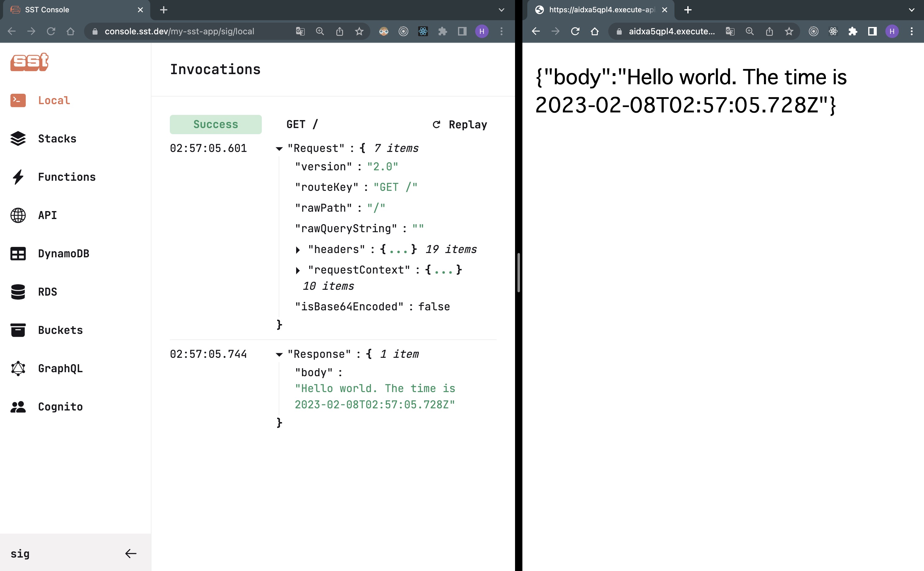Select the Local menu item
Image resolution: width=924 pixels, height=571 pixels.
[54, 100]
